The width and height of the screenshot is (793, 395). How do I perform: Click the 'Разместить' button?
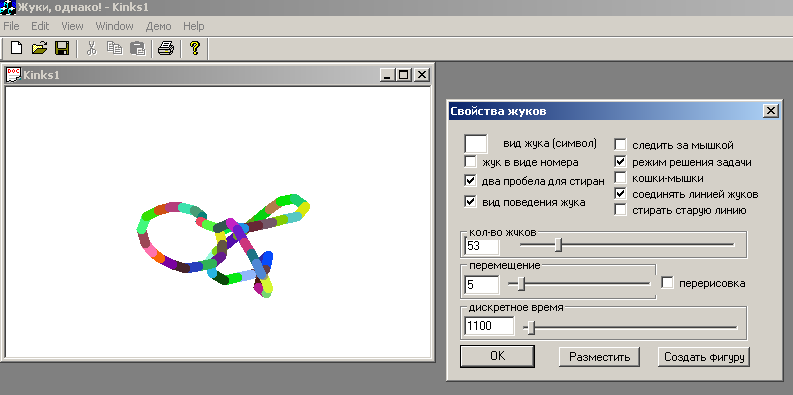pyautogui.click(x=599, y=357)
